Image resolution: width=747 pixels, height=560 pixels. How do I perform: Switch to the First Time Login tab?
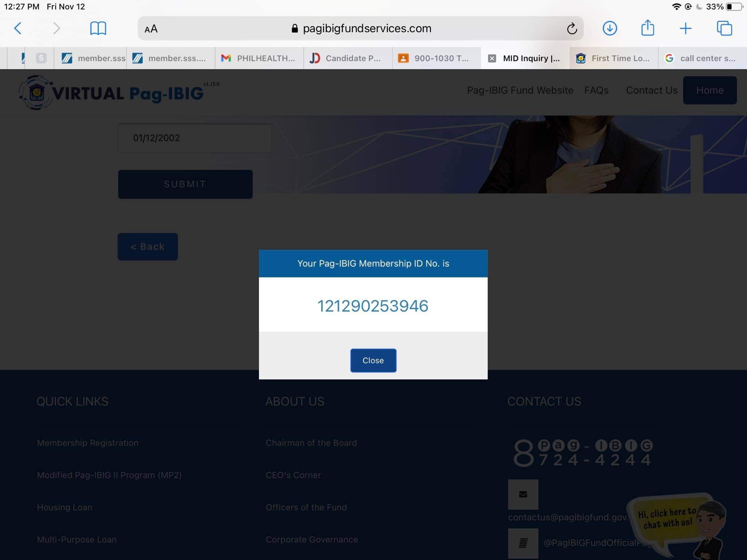coord(614,58)
